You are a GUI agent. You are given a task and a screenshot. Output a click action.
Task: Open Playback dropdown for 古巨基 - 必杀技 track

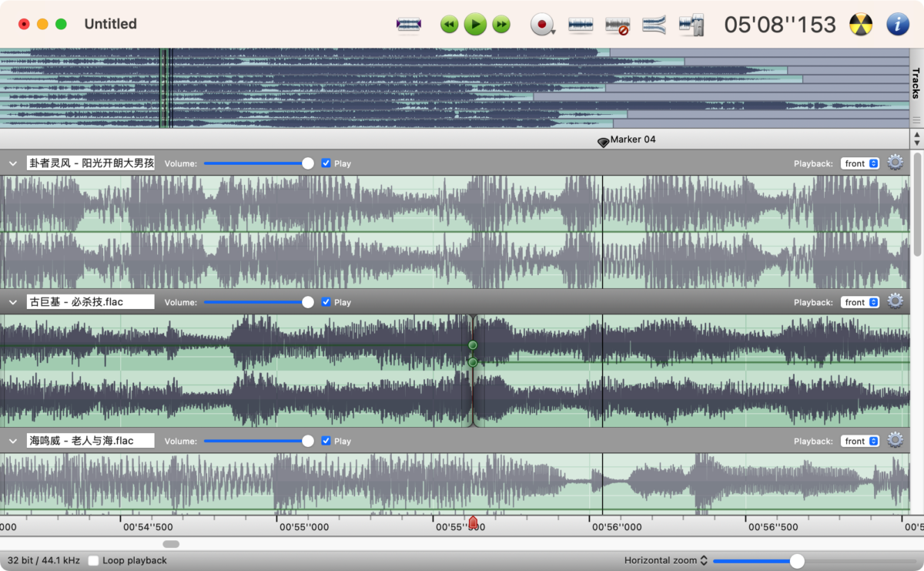(x=860, y=302)
